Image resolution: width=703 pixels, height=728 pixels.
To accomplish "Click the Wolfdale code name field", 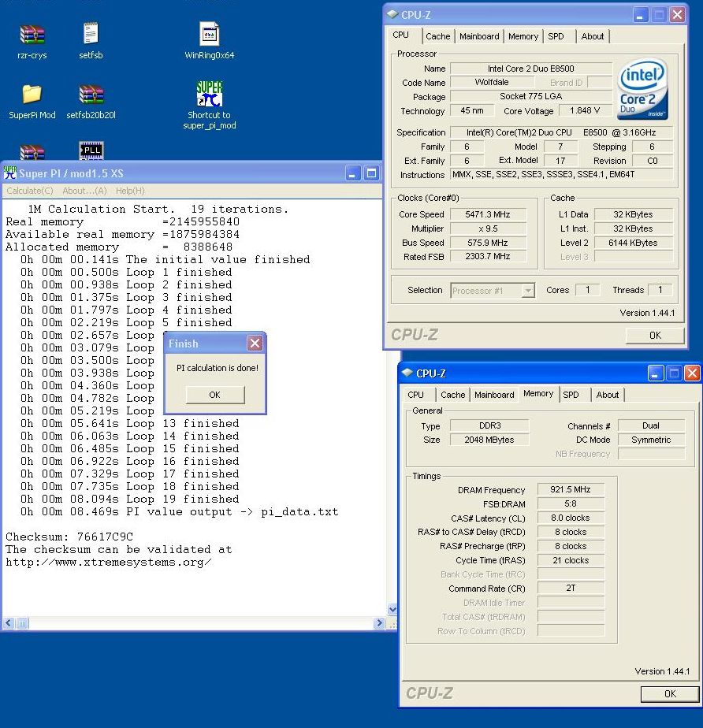I will tap(492, 82).
